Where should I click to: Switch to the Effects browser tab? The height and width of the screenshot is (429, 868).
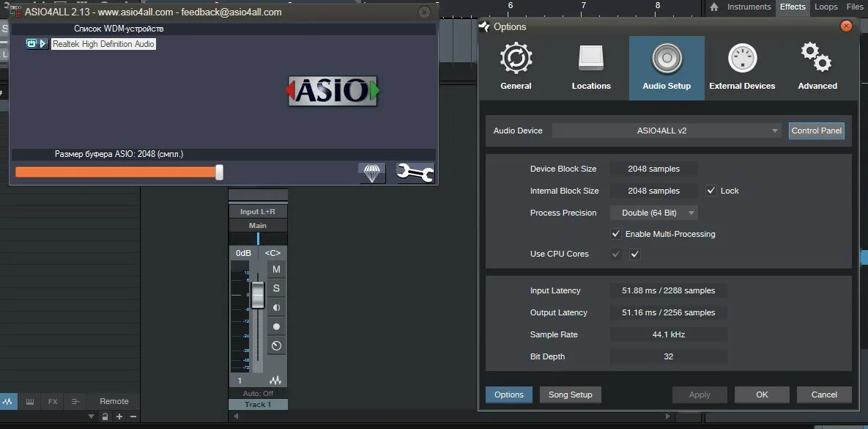[x=793, y=7]
